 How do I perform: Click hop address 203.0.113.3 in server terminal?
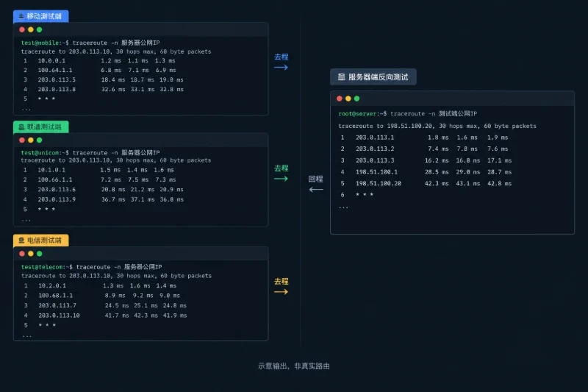click(x=375, y=160)
